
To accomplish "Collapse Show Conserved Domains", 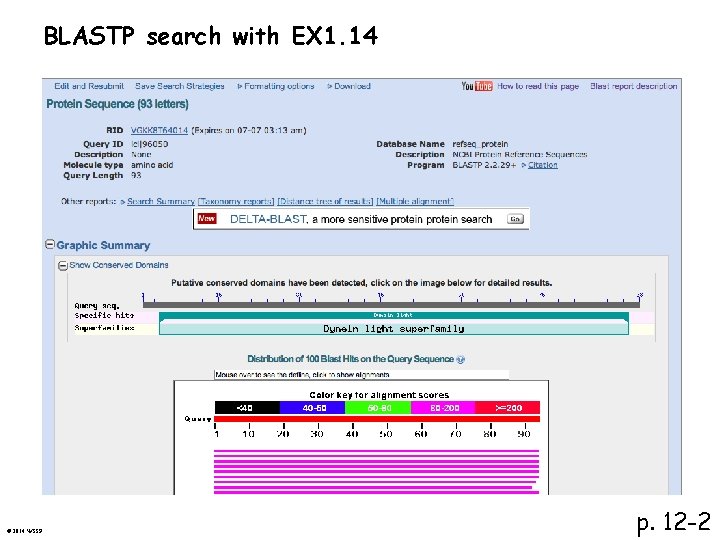I will 62,265.
